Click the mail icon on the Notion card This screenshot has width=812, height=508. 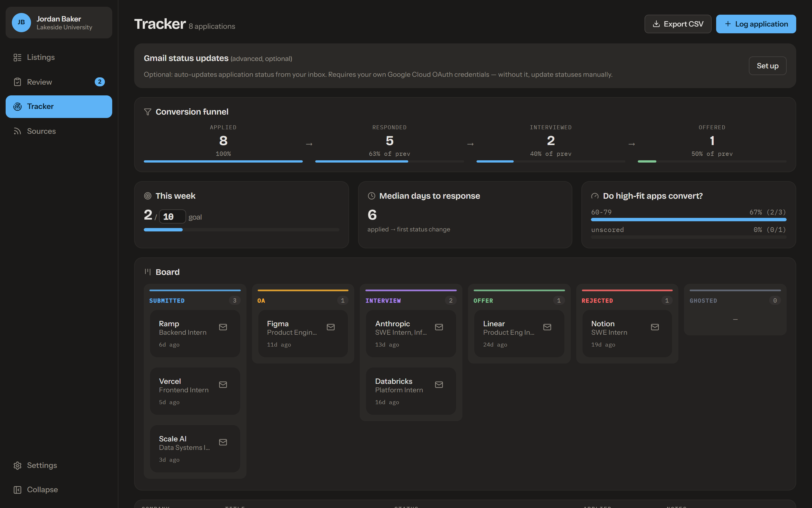coord(655,327)
